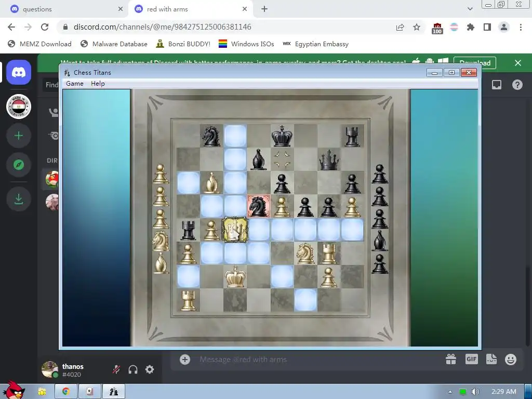Viewport: 532px width, 399px height.
Task: Dismiss the Discord desktop app banner
Action: [x=518, y=63]
